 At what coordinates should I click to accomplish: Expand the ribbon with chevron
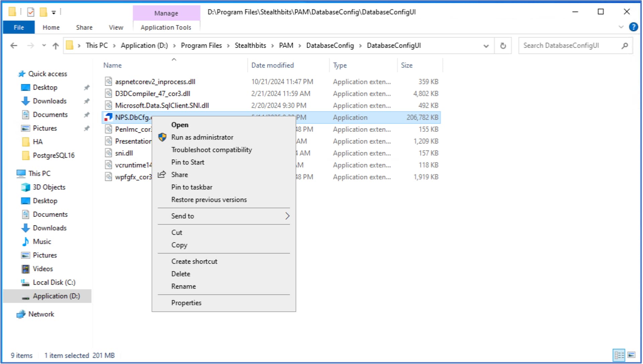coord(621,27)
